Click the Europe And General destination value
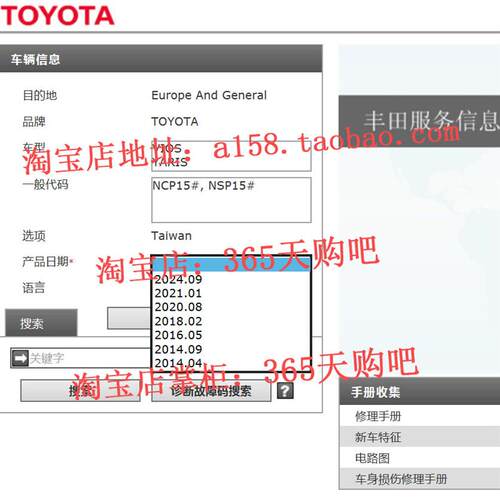 click(x=209, y=95)
